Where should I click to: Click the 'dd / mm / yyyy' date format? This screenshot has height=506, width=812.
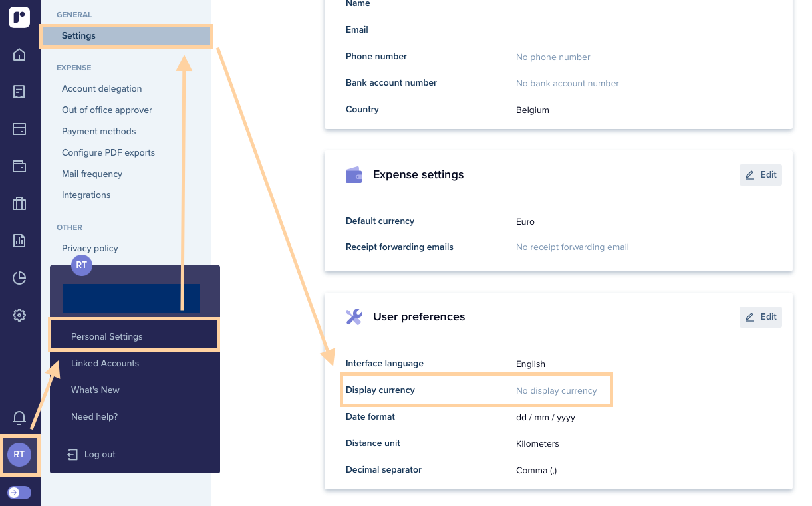coord(545,418)
